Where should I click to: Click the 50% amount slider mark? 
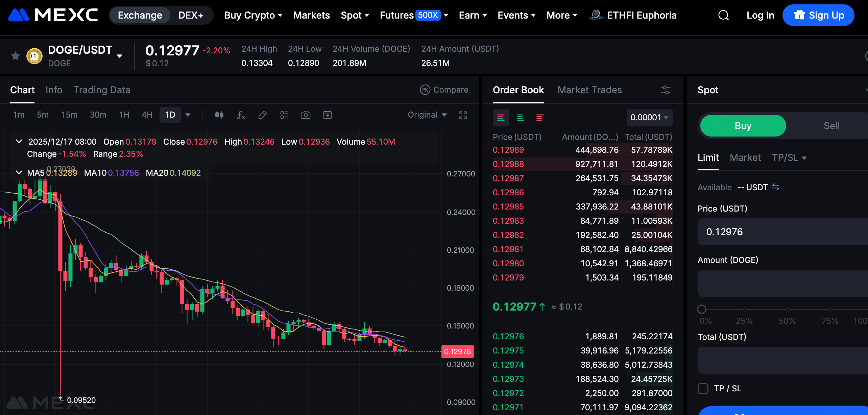click(787, 309)
